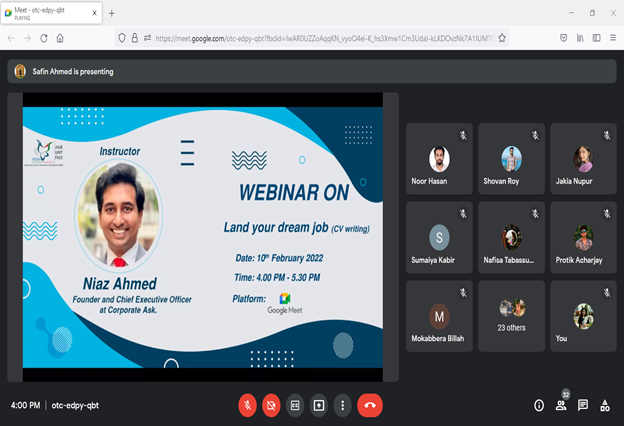
Task: Open a new browser tab
Action: (112, 13)
